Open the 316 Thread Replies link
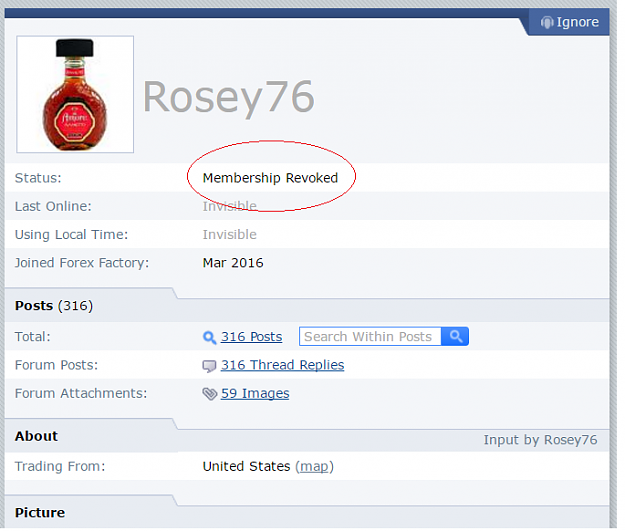Screen dimensions: 625x531 pyautogui.click(x=283, y=366)
